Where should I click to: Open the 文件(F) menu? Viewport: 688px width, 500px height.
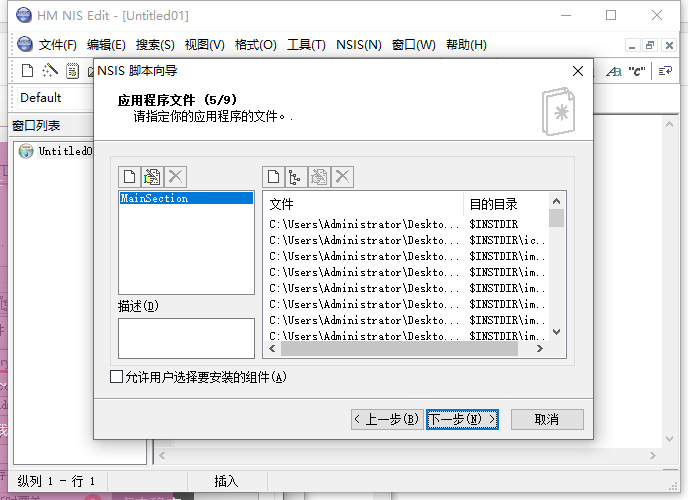point(57,45)
